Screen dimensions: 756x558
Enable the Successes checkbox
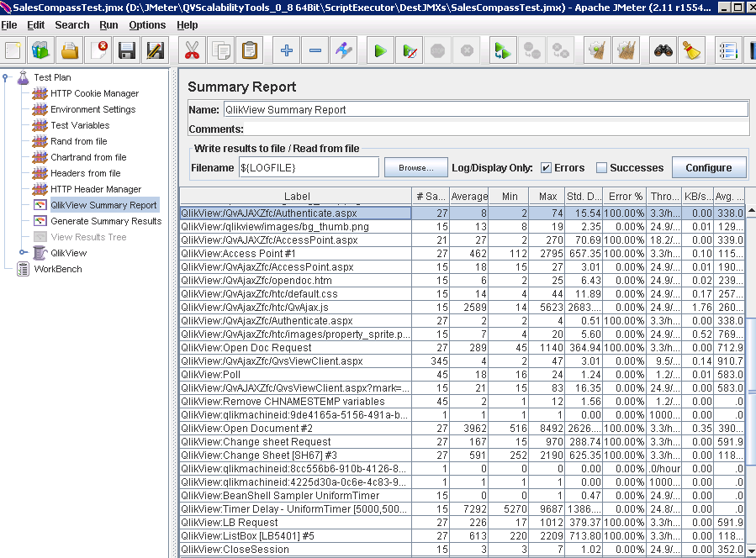coord(601,168)
